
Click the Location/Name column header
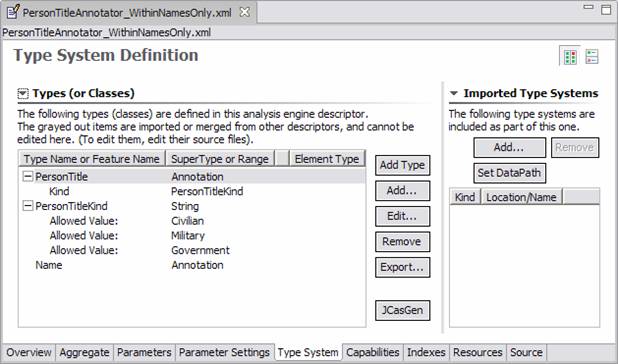point(521,197)
